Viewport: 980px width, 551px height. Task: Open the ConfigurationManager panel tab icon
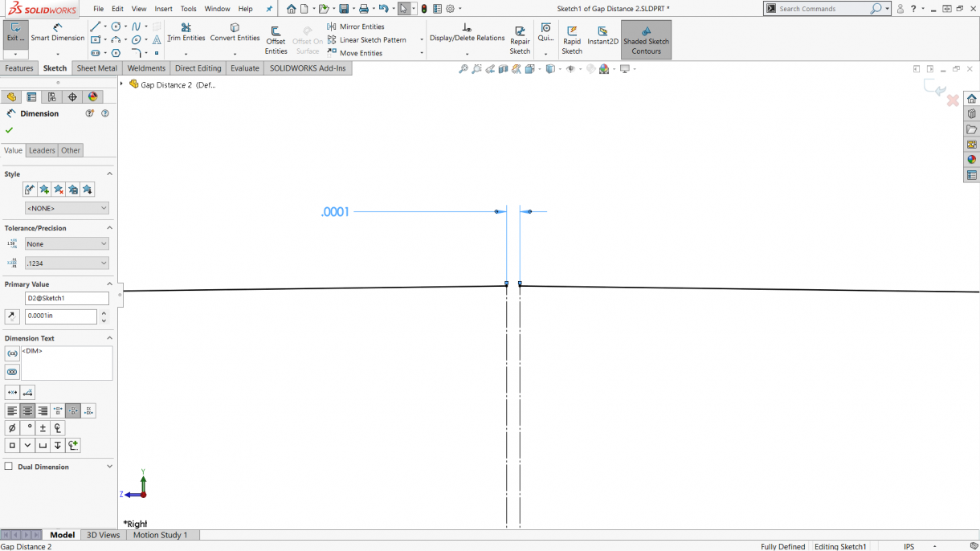pyautogui.click(x=51, y=97)
